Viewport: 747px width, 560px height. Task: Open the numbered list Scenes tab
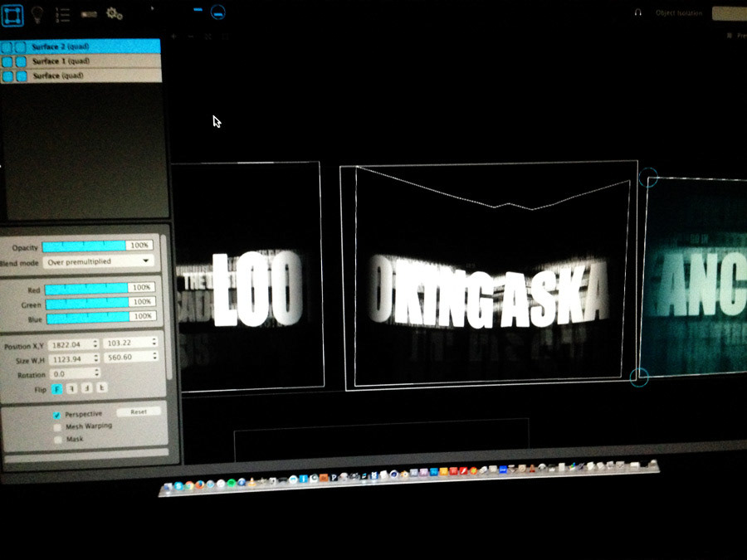click(x=62, y=15)
